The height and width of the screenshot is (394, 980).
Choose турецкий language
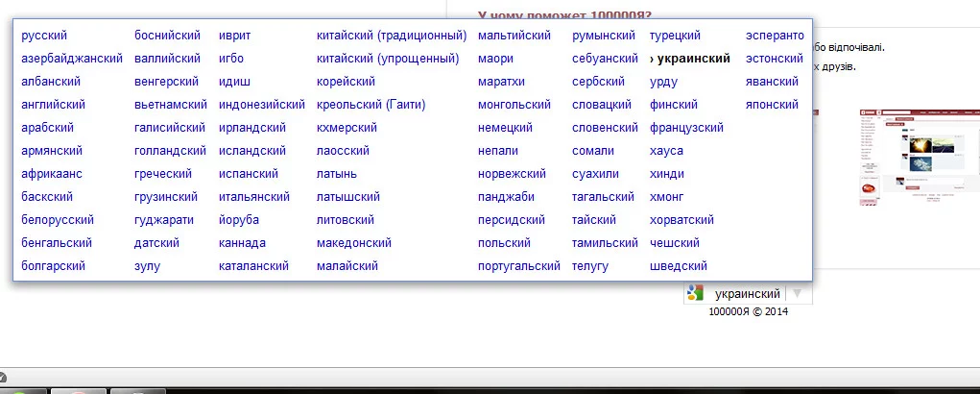pyautogui.click(x=675, y=36)
